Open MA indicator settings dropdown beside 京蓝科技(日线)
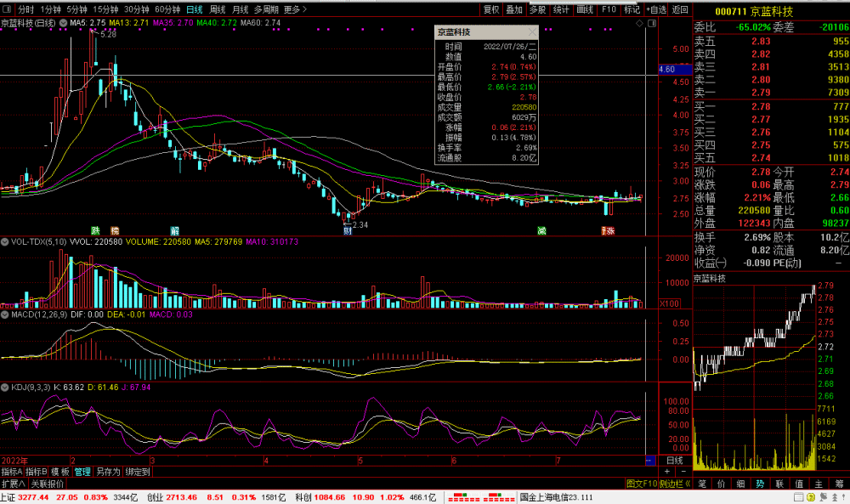Viewport: 850px width, 504px height. pos(63,23)
